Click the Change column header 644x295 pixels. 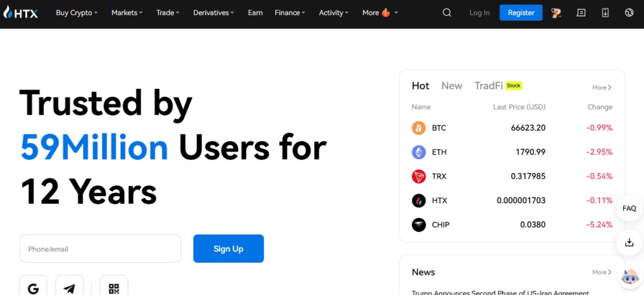click(x=599, y=107)
